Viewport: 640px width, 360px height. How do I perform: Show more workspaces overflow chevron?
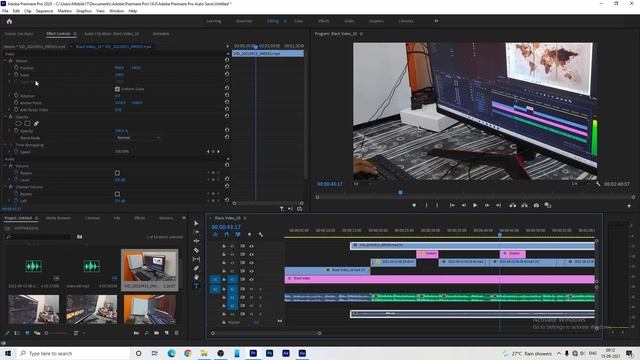tap(436, 21)
